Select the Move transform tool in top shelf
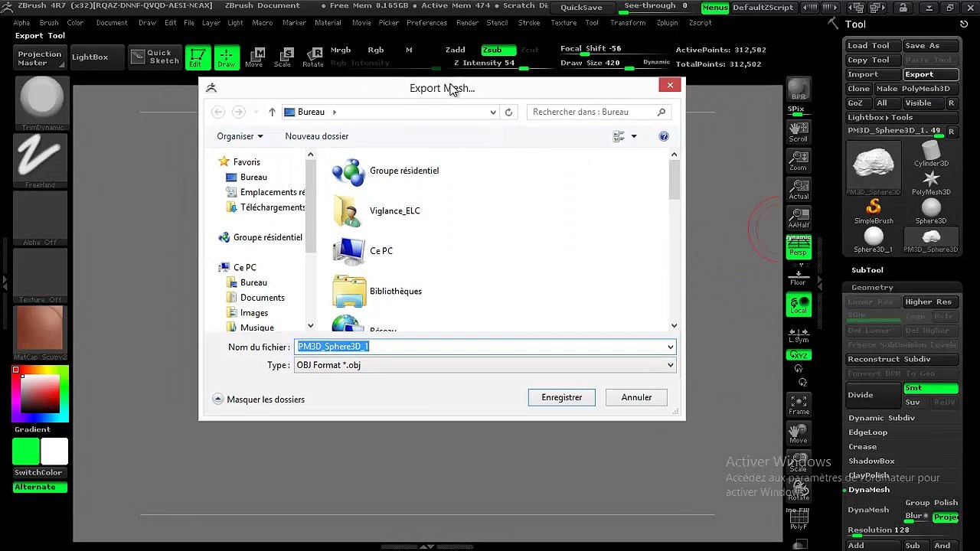Screen dimensions: 980x551 [x=254, y=57]
